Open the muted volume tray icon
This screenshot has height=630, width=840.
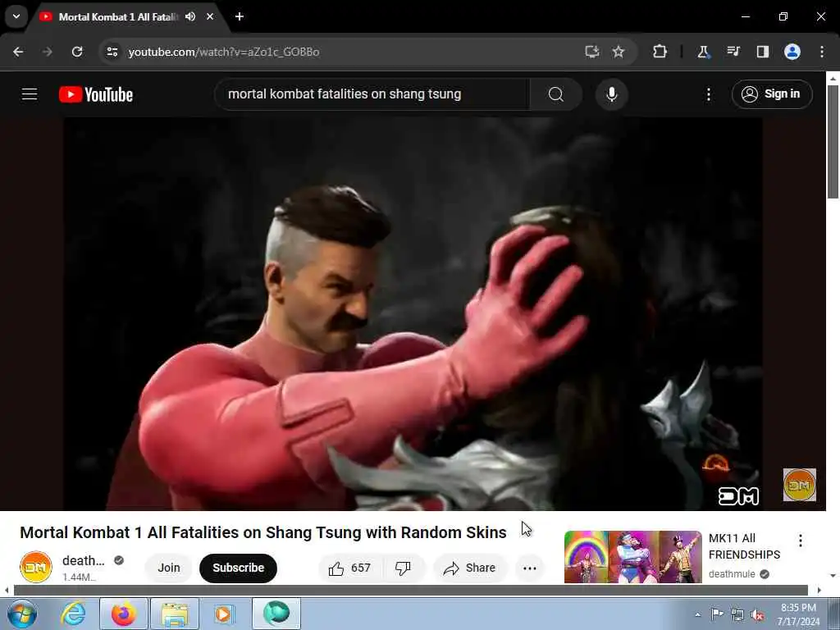click(x=757, y=615)
